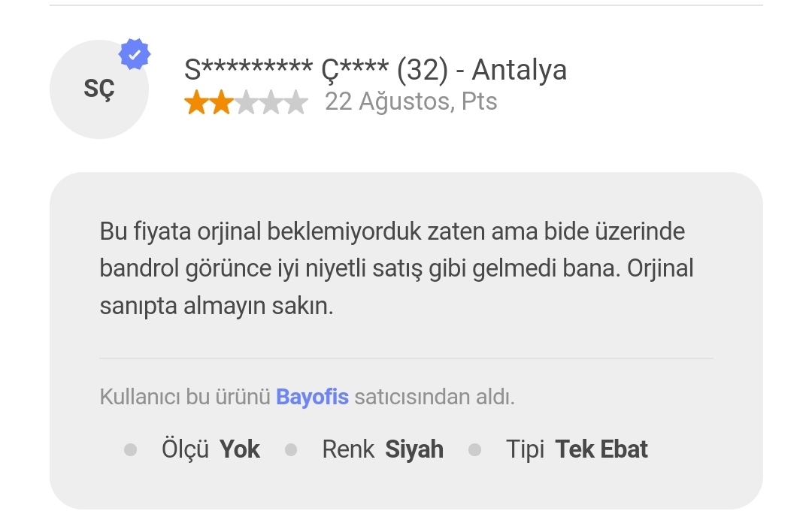Select the Renk Siyah attribute

pyautogui.click(x=383, y=449)
